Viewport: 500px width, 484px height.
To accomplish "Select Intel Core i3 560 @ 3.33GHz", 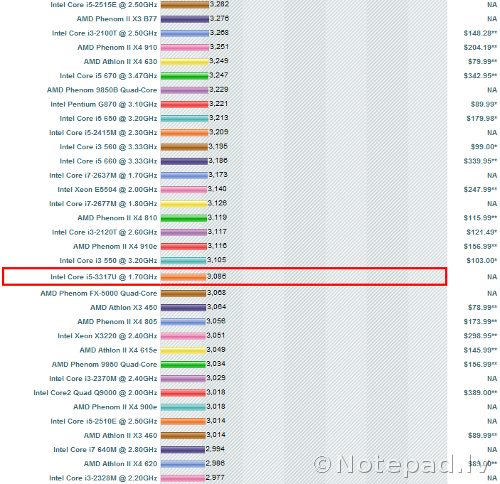I will (x=108, y=147).
